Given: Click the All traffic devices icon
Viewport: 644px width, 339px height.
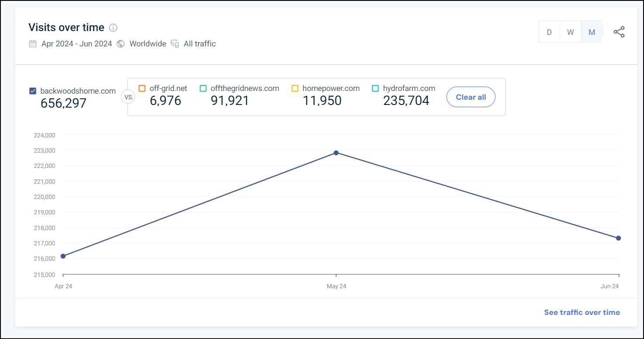Looking at the screenshot, I should click(175, 44).
